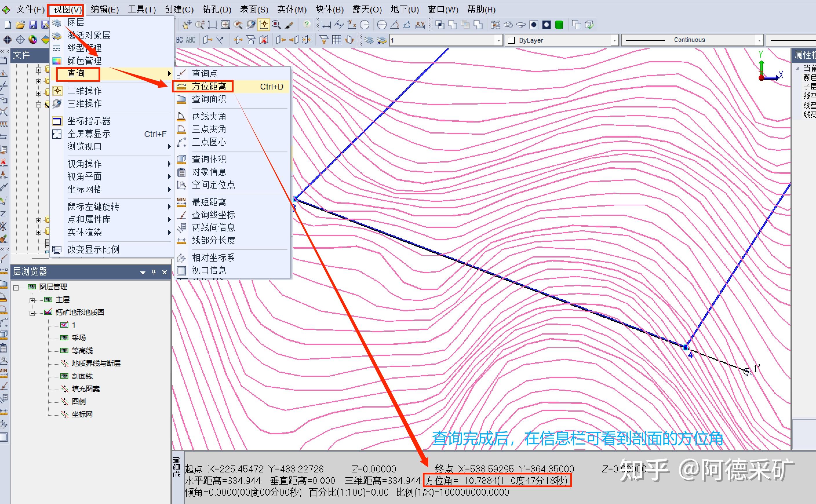Choose 改变显示比例 menu entry
The image size is (816, 504).
click(112, 250)
